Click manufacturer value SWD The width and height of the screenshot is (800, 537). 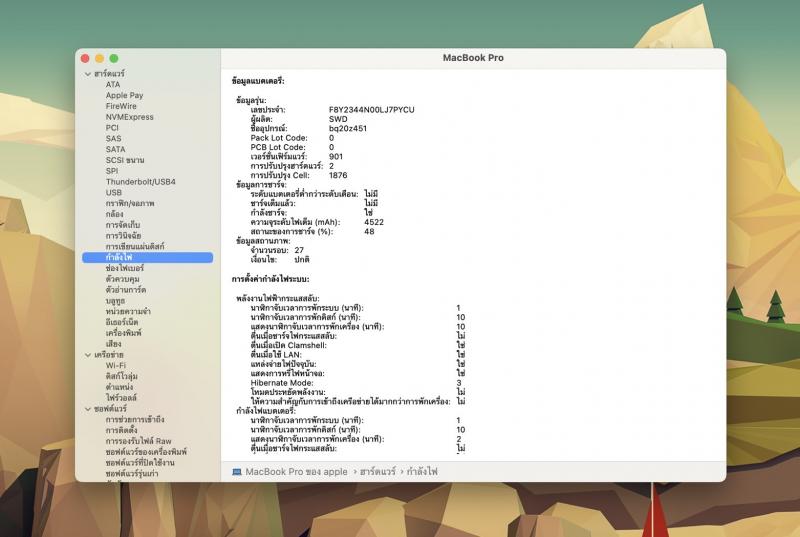click(x=338, y=119)
